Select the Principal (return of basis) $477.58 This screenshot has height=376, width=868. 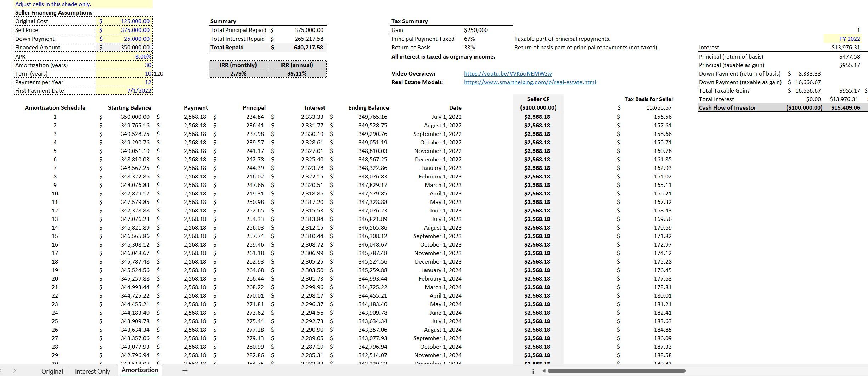point(849,56)
